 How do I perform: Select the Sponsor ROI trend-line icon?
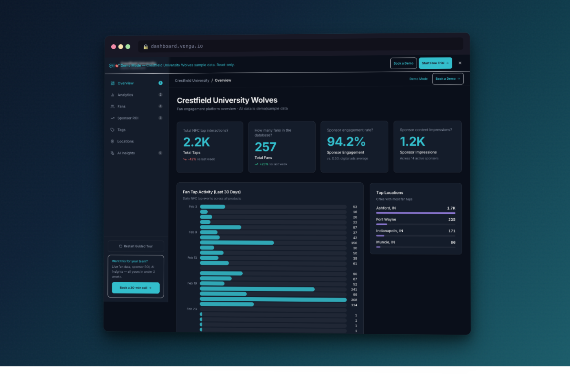[x=113, y=118]
